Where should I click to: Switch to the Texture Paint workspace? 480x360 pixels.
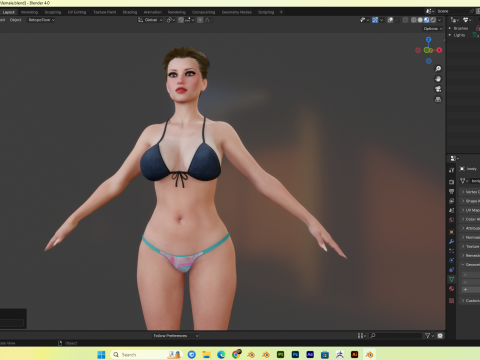(105, 12)
